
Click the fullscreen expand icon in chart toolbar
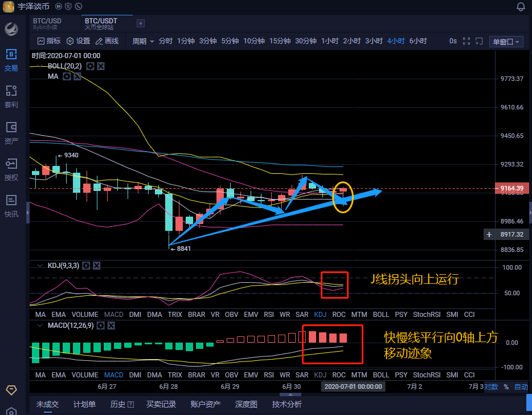[x=467, y=40]
